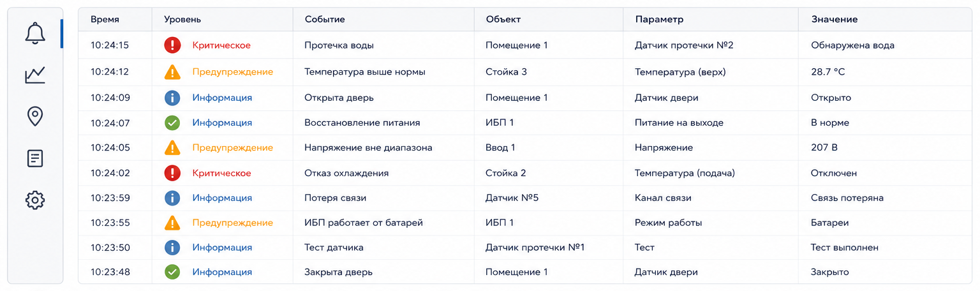Click the Тест датчика event
This screenshot has width=980, height=291.
[334, 248]
